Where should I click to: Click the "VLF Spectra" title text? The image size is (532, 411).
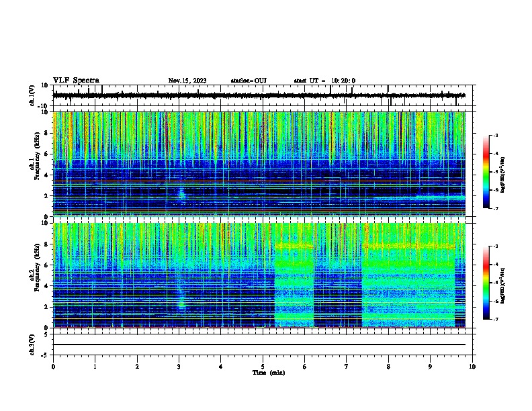click(x=76, y=81)
